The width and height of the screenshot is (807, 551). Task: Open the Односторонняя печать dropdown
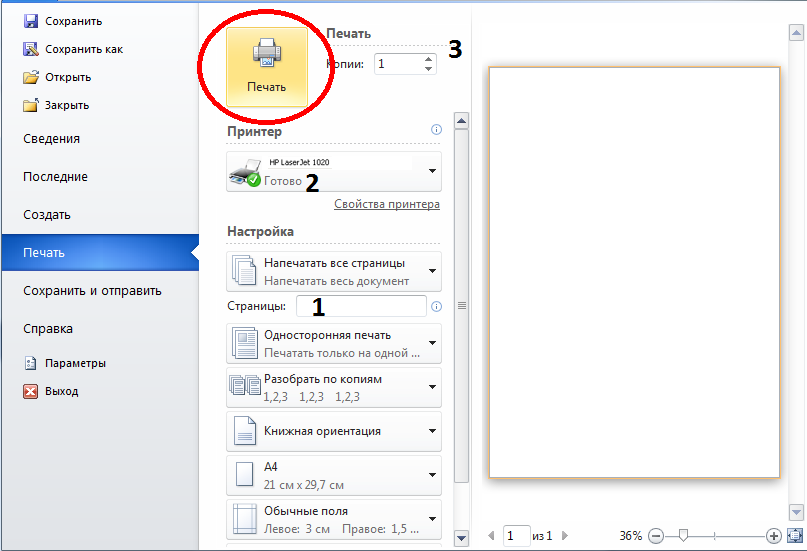pyautogui.click(x=433, y=343)
